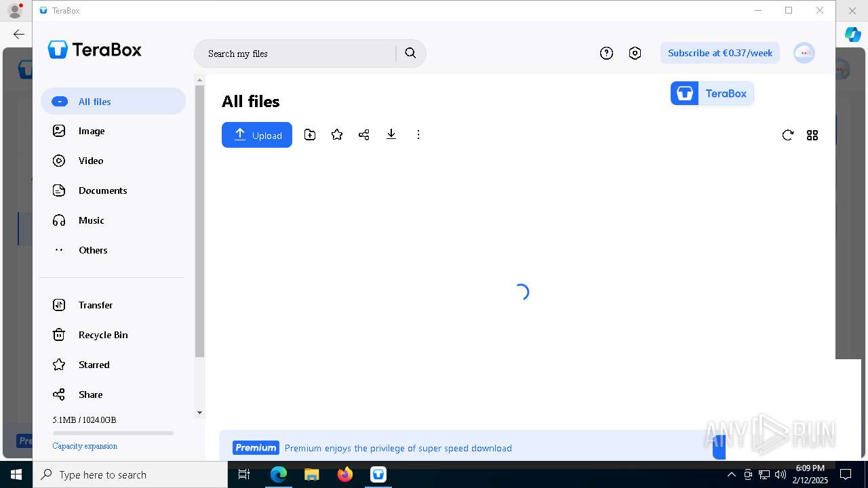Click the Upload button
This screenshot has height=488, width=868.
pos(257,135)
